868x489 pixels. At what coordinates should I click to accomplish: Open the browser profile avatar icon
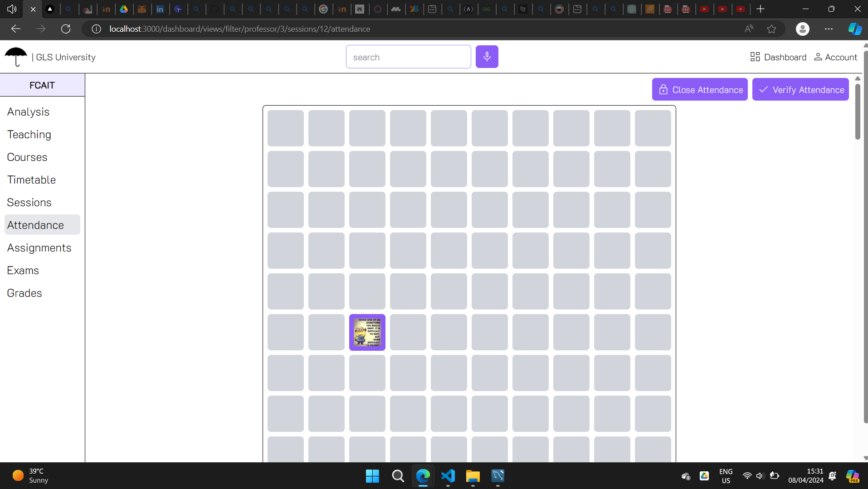[x=802, y=29]
